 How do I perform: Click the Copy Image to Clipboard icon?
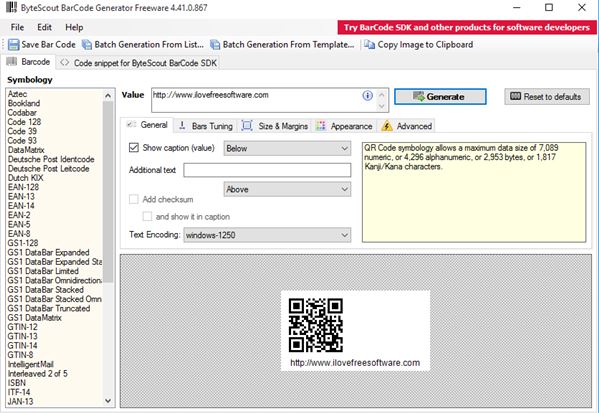pyautogui.click(x=369, y=45)
